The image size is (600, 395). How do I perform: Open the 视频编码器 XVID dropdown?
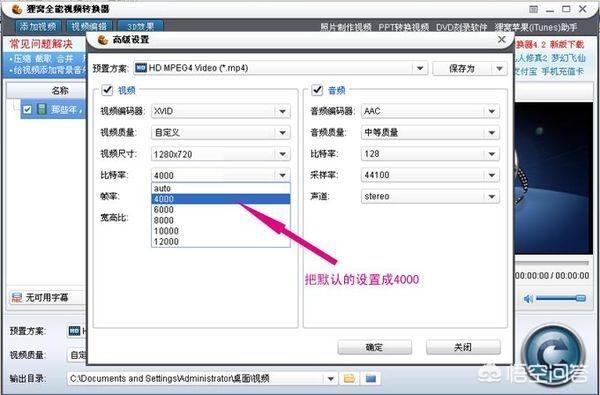[221, 111]
